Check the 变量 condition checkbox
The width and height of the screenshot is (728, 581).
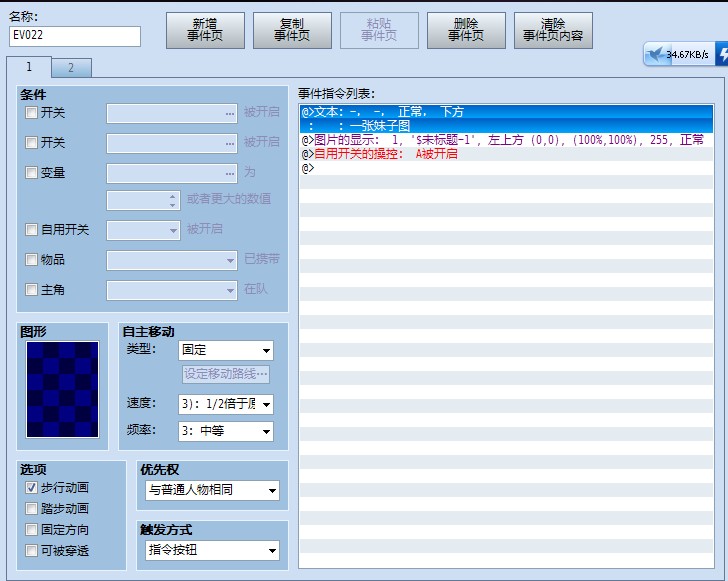31,173
